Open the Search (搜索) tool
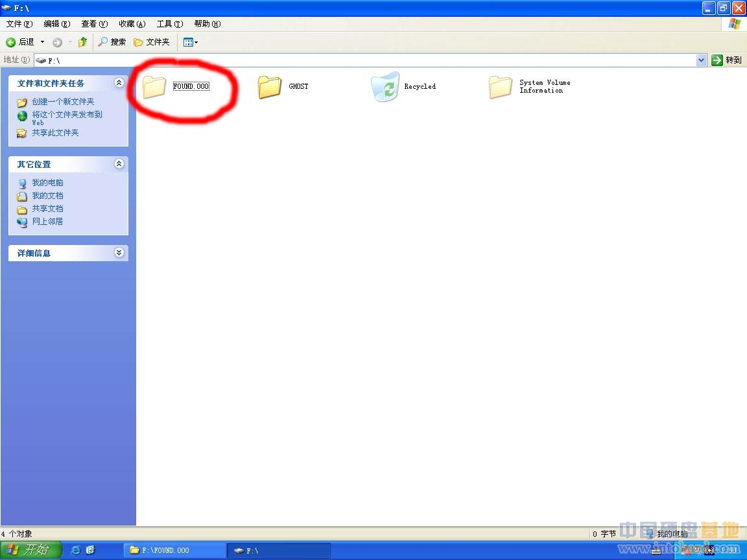This screenshot has width=747, height=560. coord(112,42)
